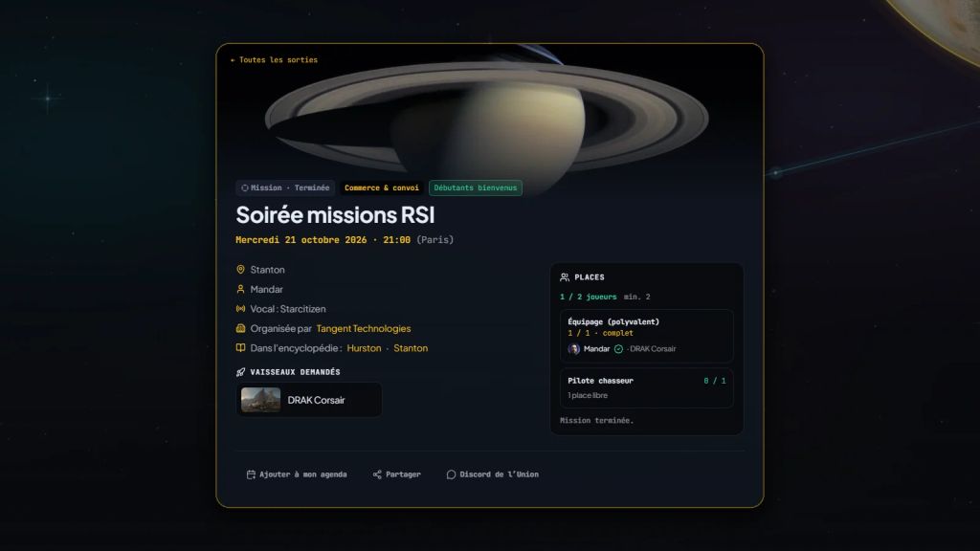Click the players icon next to "Places"

click(565, 277)
